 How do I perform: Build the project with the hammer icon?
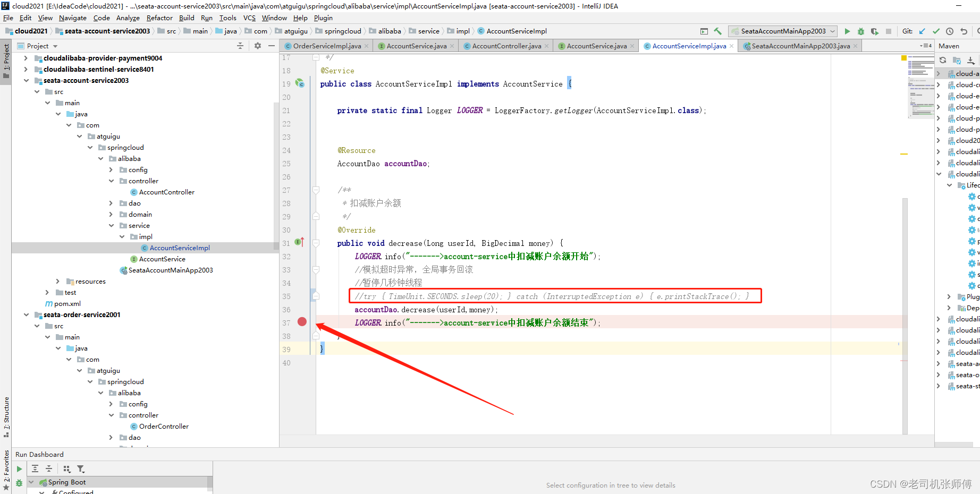click(x=718, y=31)
